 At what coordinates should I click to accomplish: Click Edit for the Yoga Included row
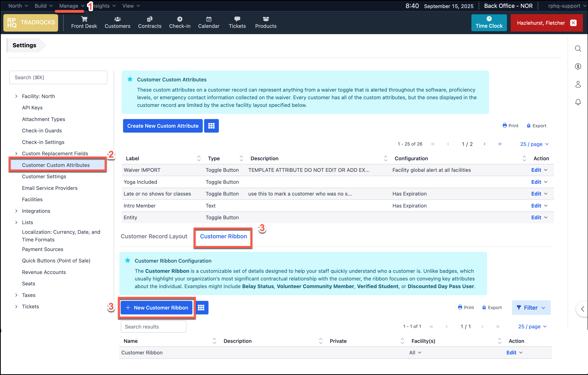pyautogui.click(x=536, y=182)
